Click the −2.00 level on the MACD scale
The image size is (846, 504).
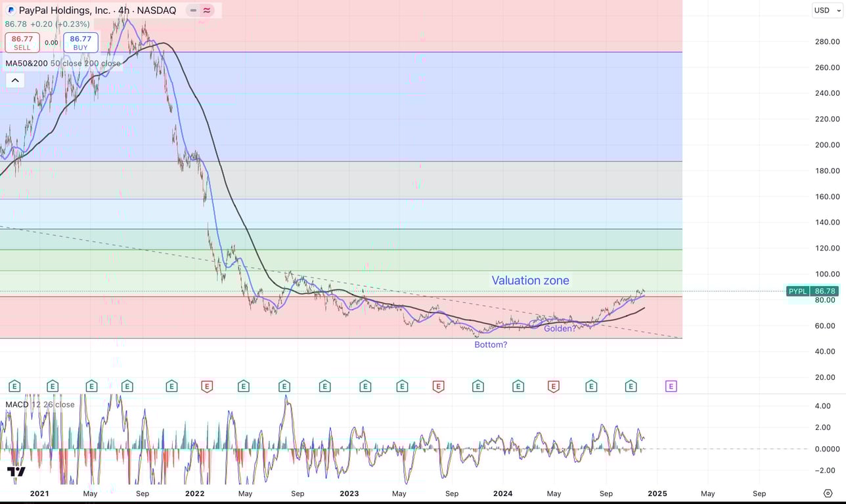826,471
